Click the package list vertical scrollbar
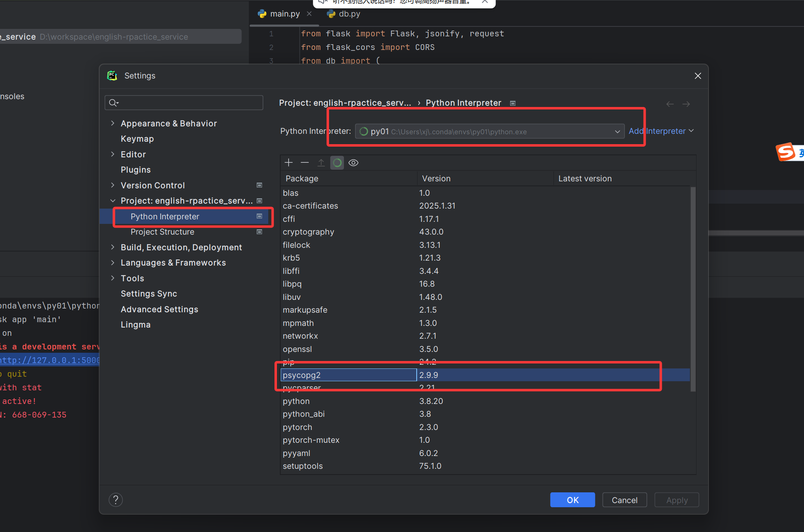The image size is (804, 532). pyautogui.click(x=693, y=289)
